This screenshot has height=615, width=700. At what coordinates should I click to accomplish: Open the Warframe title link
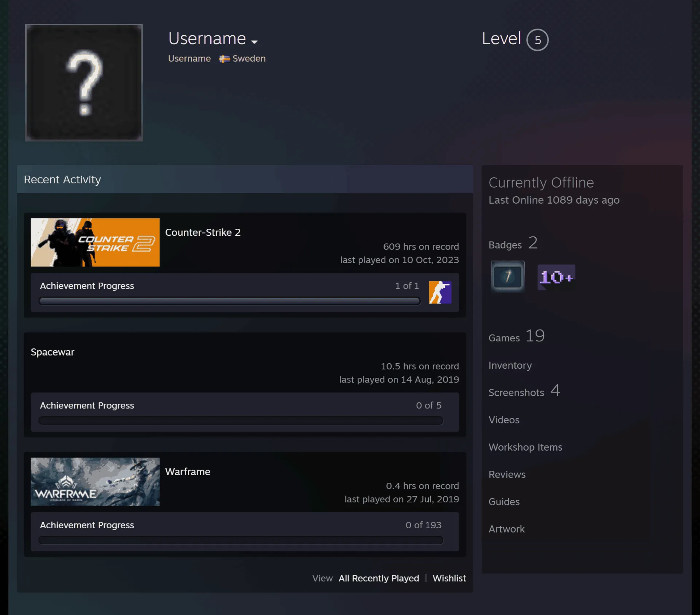pyautogui.click(x=188, y=471)
